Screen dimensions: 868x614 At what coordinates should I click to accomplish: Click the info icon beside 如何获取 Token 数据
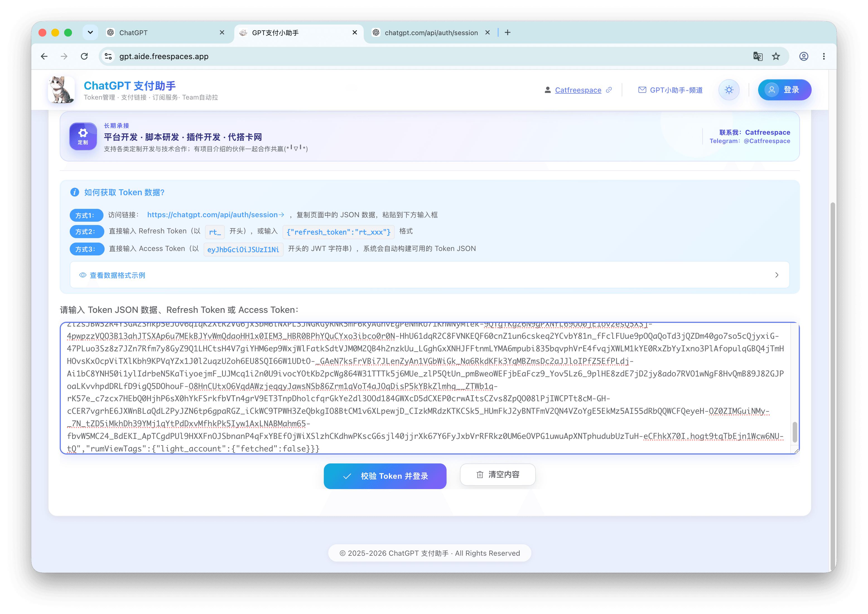pyautogui.click(x=74, y=192)
